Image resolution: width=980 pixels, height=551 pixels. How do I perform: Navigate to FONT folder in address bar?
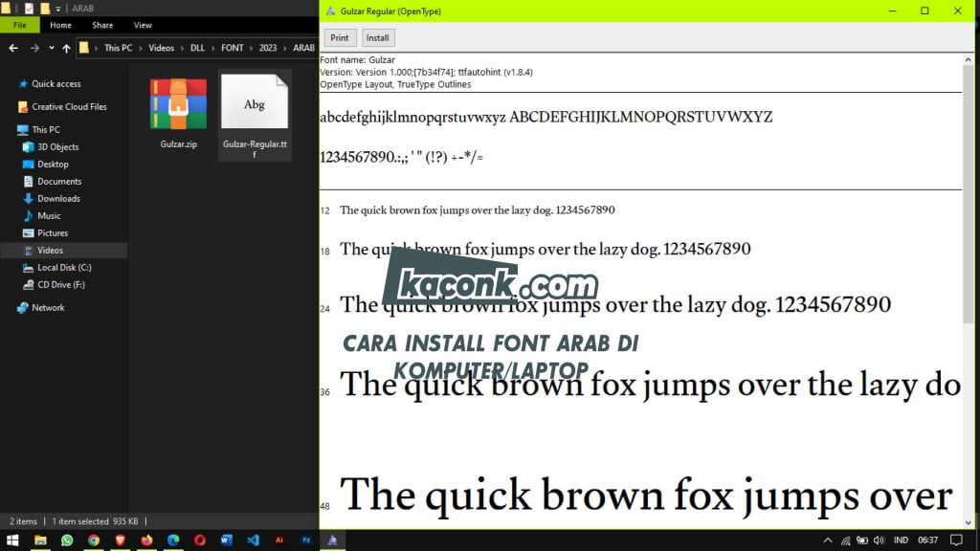(232, 48)
